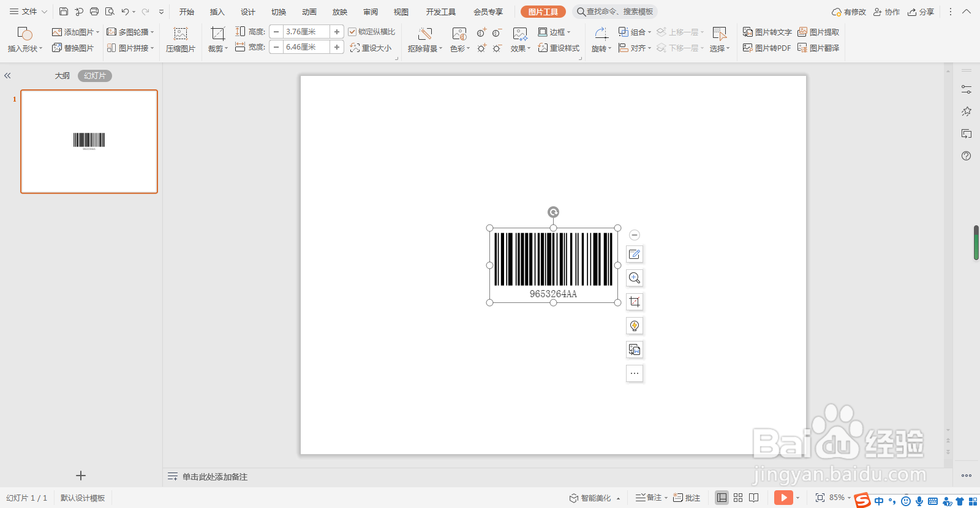
Task: Click the edit pencil icon beside barcode
Action: click(x=635, y=254)
